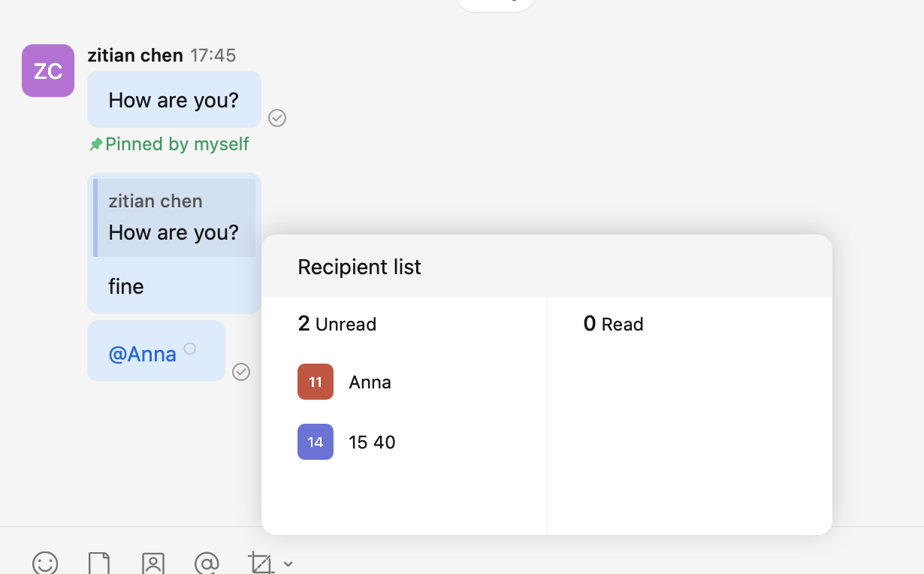This screenshot has height=574, width=924.
Task: Expand the screenshot options dropdown arrow
Action: click(288, 564)
